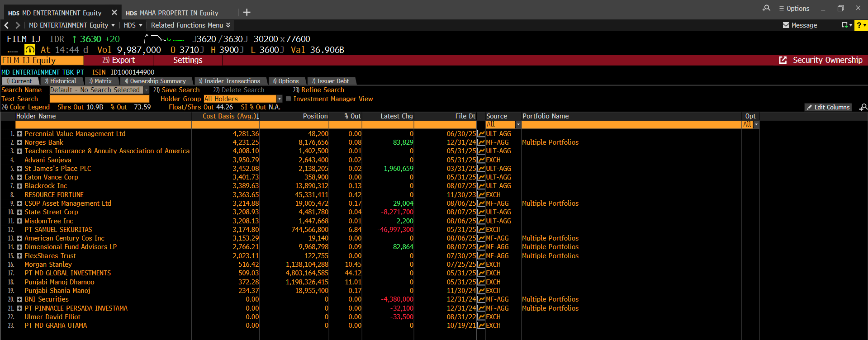Open chart icon for PT MD GLOBAL INVESTMENTS row

click(481, 273)
